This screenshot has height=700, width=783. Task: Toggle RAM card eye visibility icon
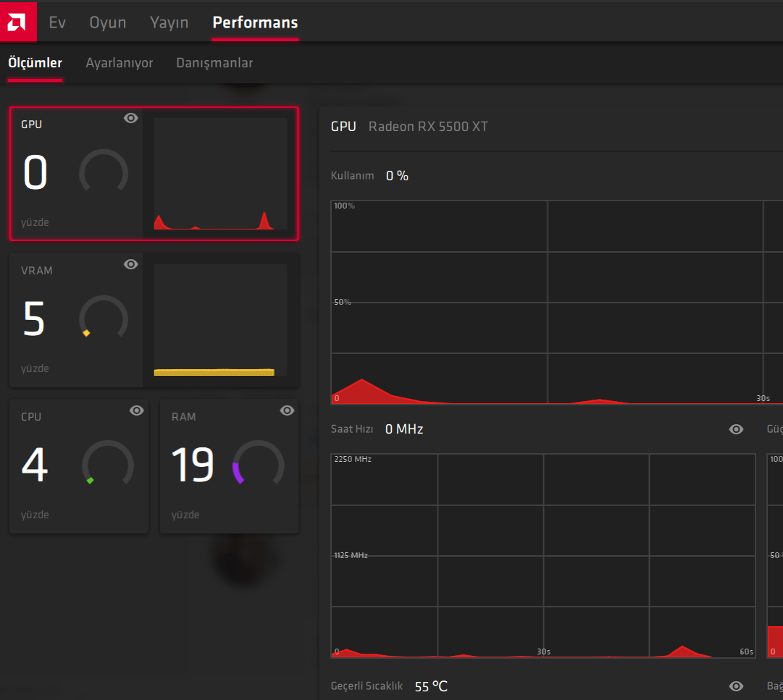[287, 410]
